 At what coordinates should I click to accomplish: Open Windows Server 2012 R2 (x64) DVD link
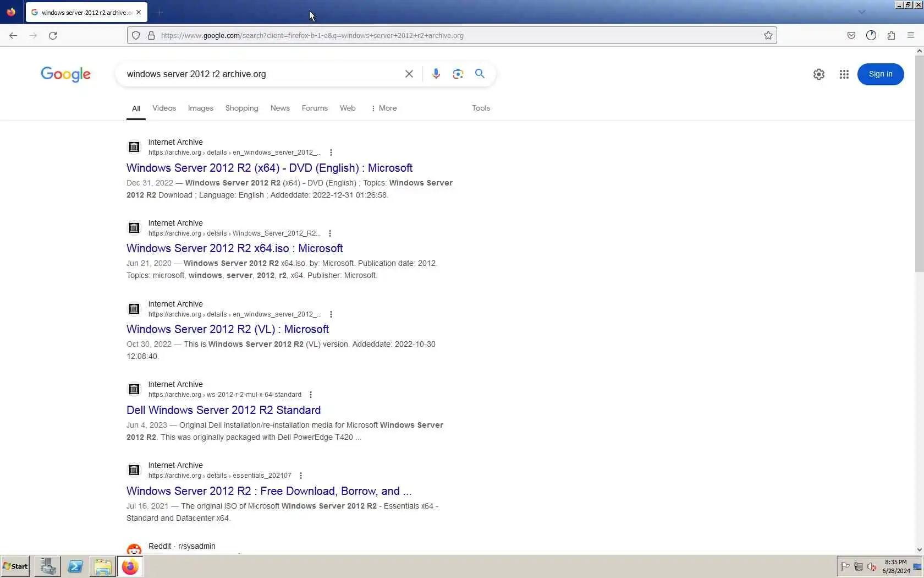tap(269, 168)
